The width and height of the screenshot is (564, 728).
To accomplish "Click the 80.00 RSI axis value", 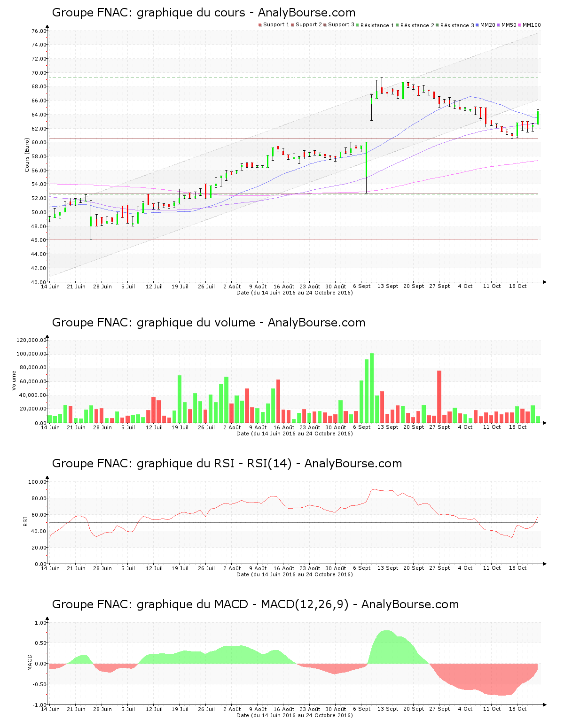I will coord(39,498).
